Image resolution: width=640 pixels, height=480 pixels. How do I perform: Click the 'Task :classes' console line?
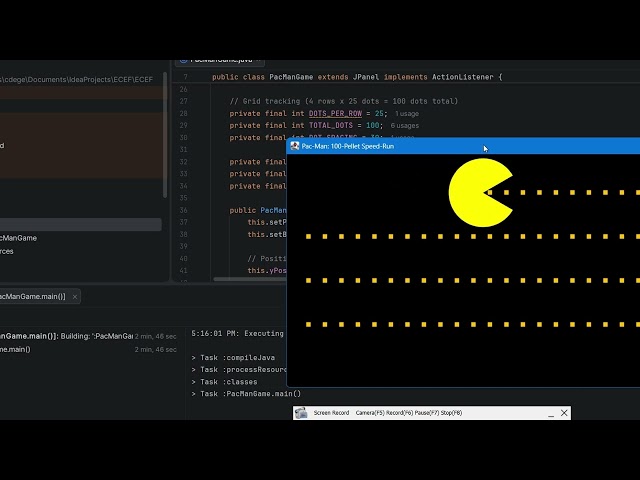coord(224,382)
